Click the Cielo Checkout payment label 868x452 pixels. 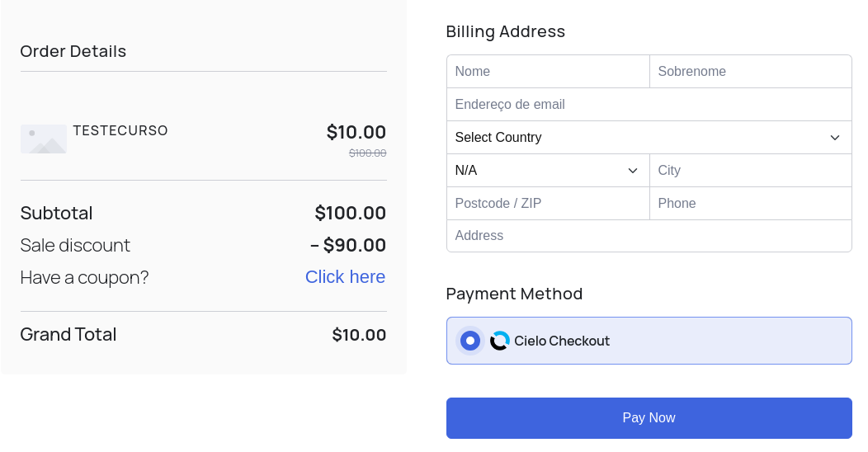[562, 341]
